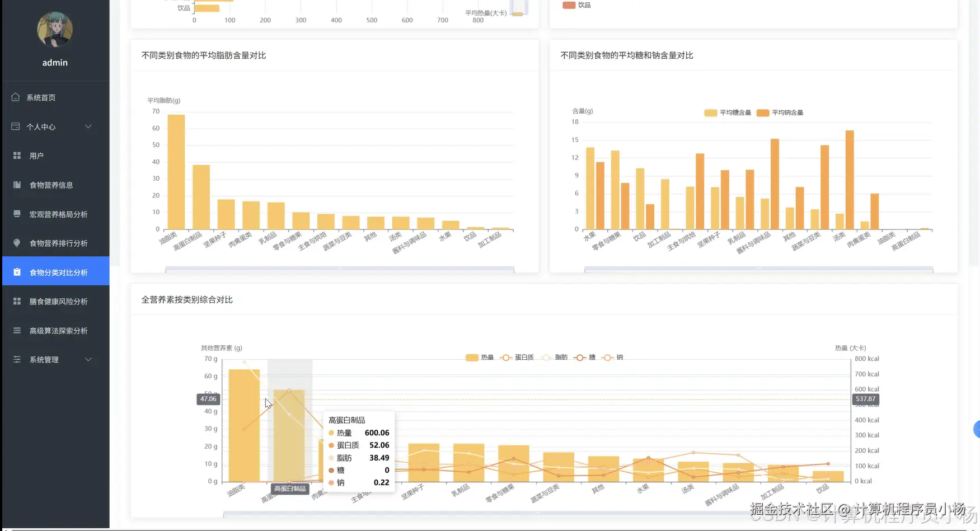Click the 52.06 protein value in the tooltip
Image resolution: width=980 pixels, height=531 pixels.
[379, 445]
